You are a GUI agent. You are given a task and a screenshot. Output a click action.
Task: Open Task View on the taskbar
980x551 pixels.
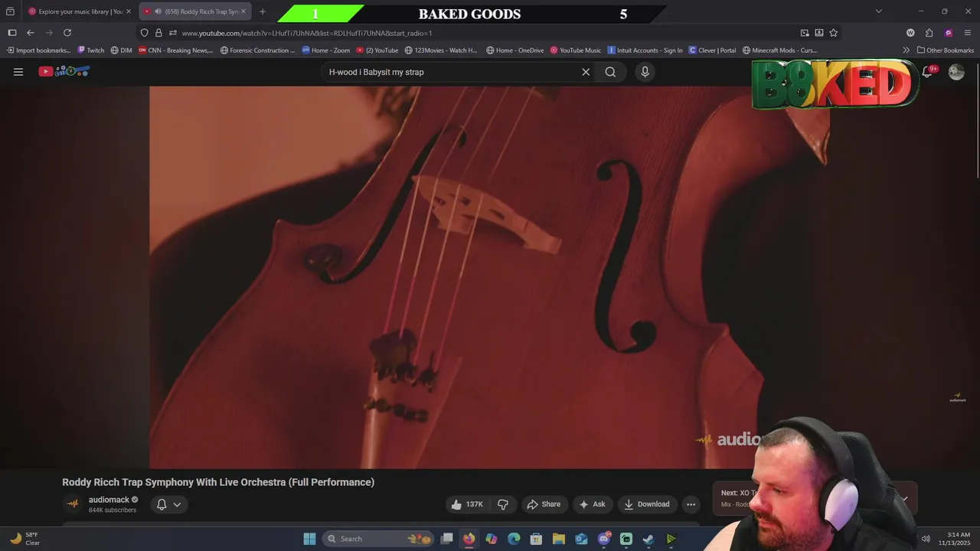coord(446,539)
